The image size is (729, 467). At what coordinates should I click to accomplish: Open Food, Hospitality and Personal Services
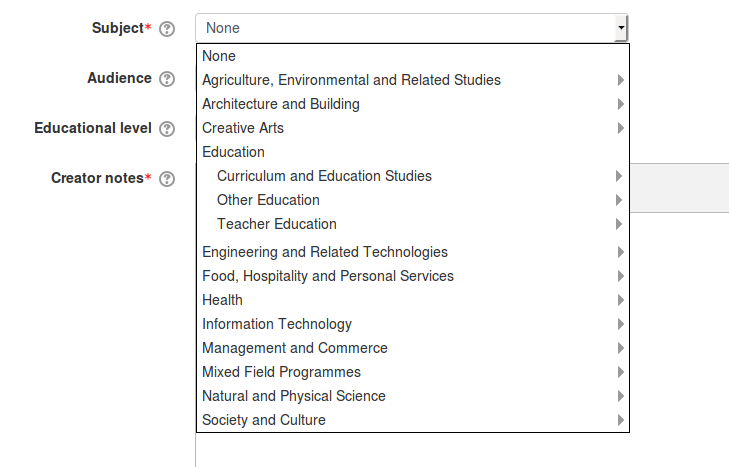click(413, 276)
